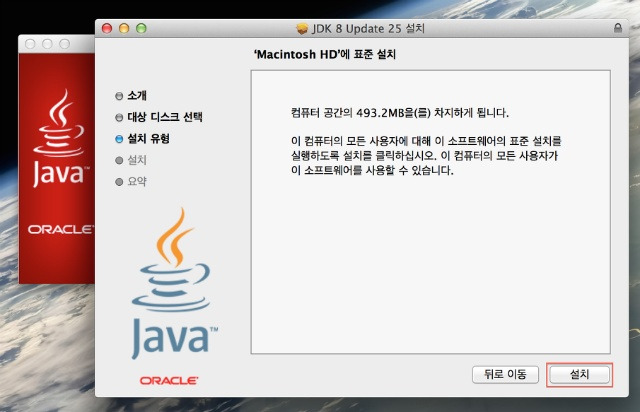The image size is (640, 412).
Task: Click the gray bullet beside 요약
Action: (x=119, y=182)
